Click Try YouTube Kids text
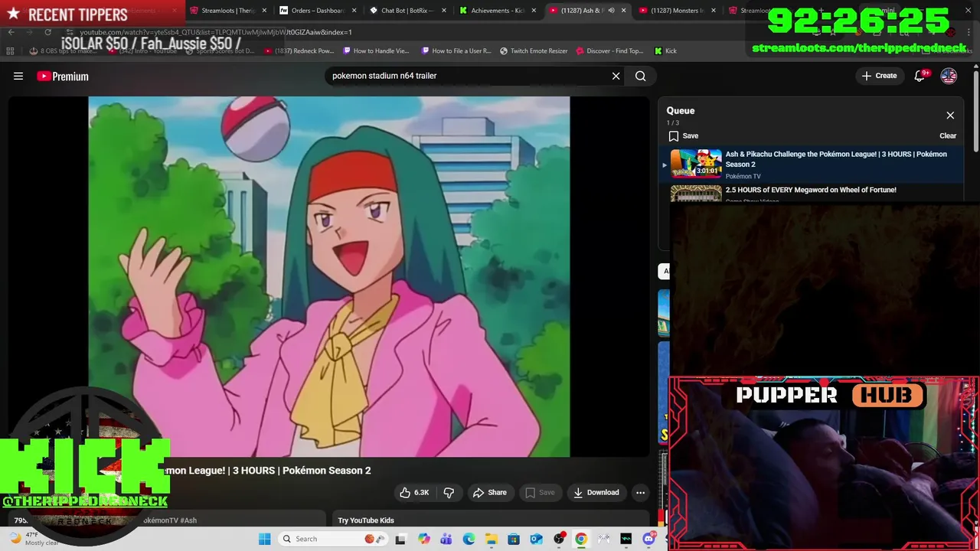The image size is (980, 551). click(366, 520)
